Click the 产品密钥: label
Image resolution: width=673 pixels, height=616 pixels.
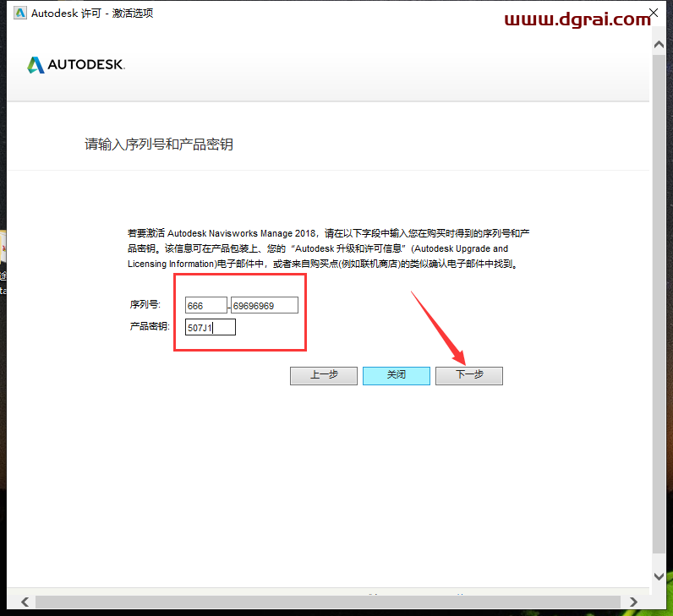tap(150, 326)
